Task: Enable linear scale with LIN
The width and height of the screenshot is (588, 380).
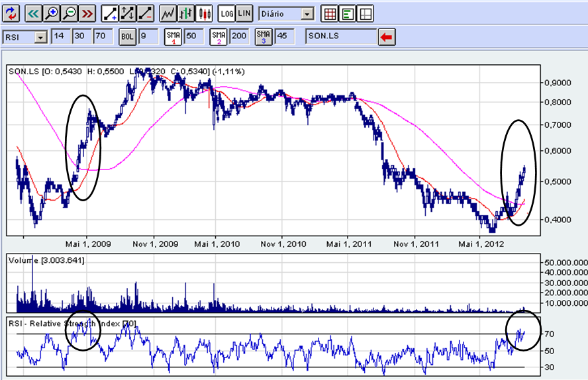Action: coord(244,13)
